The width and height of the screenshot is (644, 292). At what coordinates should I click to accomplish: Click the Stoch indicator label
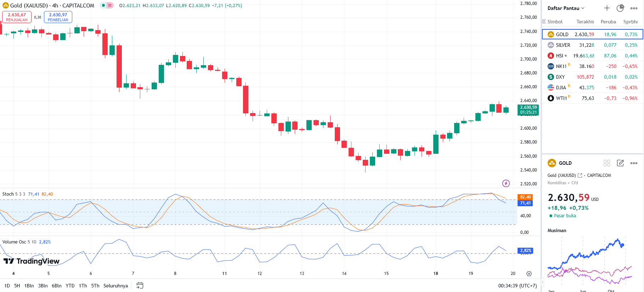(8, 194)
